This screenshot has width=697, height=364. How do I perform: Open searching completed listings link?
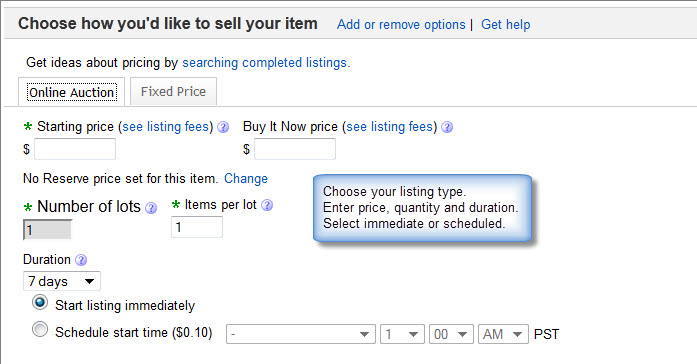pyautogui.click(x=264, y=63)
